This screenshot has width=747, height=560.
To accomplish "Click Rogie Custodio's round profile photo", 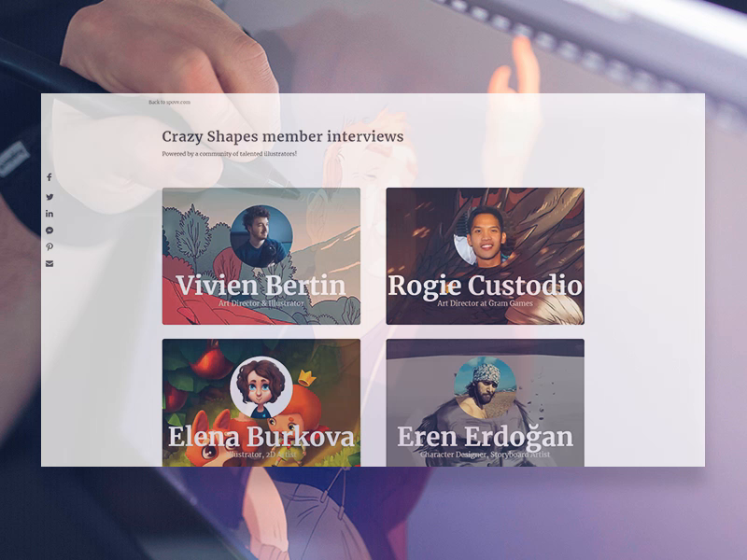I will click(485, 236).
